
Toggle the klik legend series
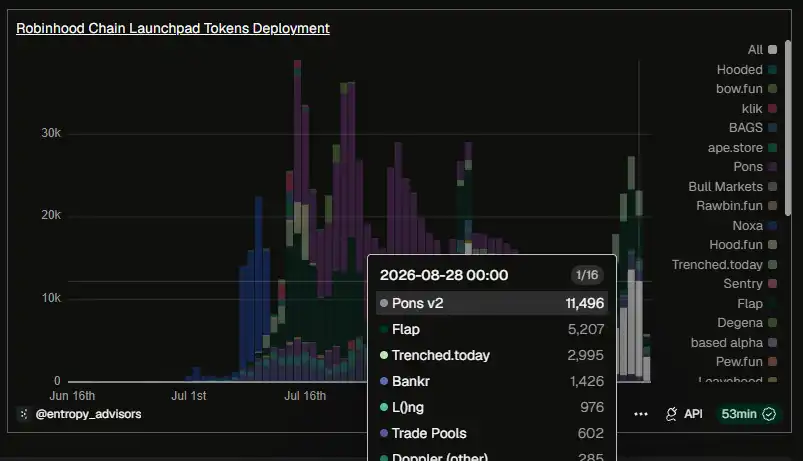[759, 109]
